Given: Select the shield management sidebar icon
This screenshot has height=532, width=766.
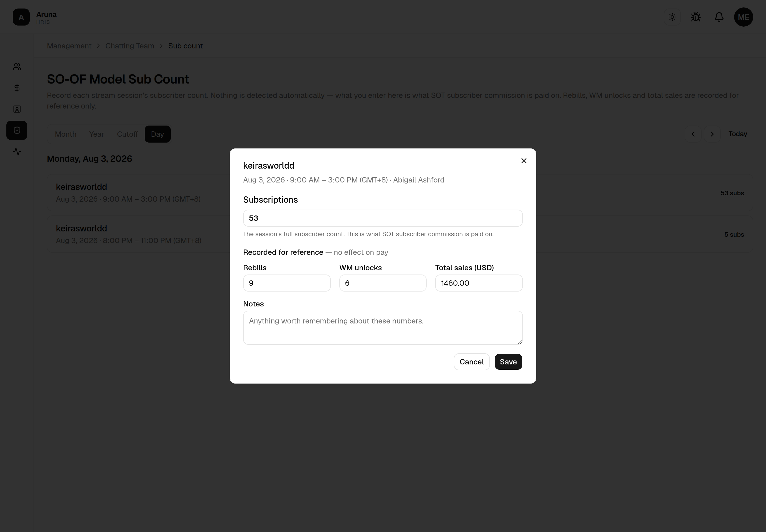Looking at the screenshot, I should tap(17, 130).
